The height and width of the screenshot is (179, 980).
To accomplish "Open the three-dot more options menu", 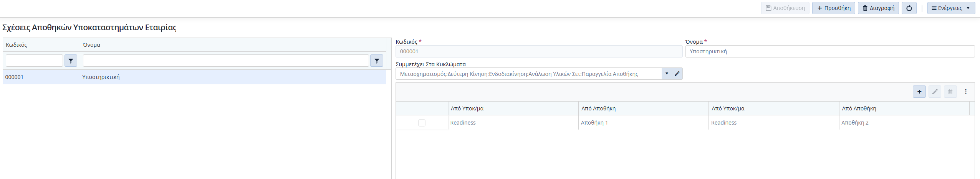I will pos(966,92).
